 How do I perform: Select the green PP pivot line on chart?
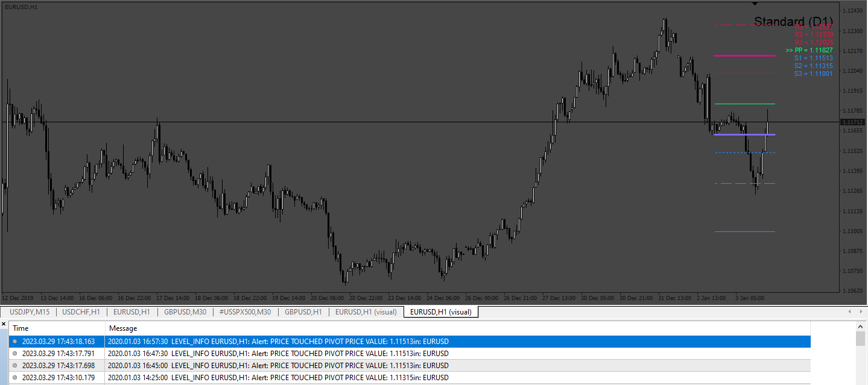click(744, 104)
